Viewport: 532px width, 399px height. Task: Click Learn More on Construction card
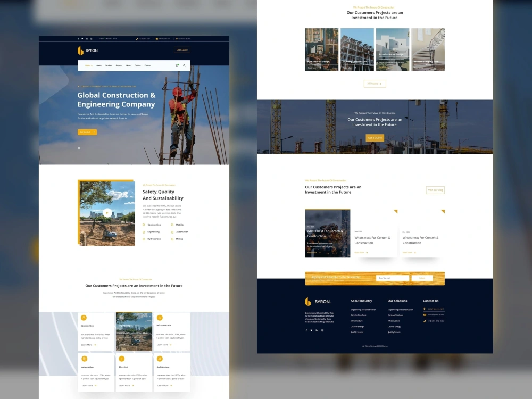click(88, 345)
